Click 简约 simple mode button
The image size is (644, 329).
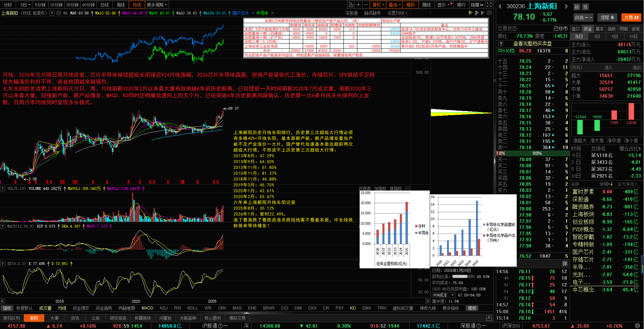click(461, 5)
